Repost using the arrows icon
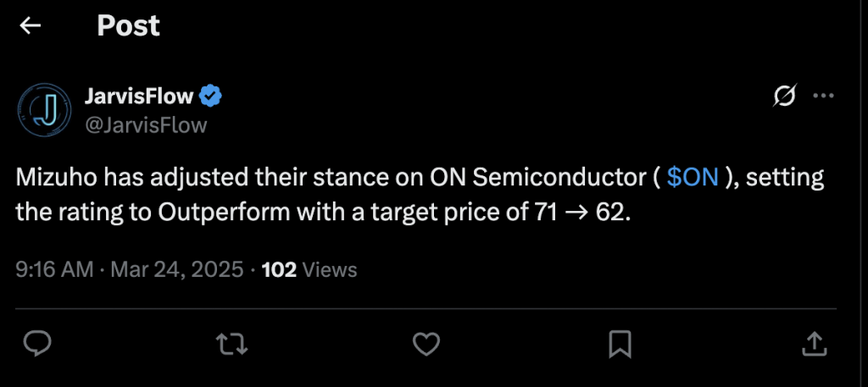 coord(232,345)
